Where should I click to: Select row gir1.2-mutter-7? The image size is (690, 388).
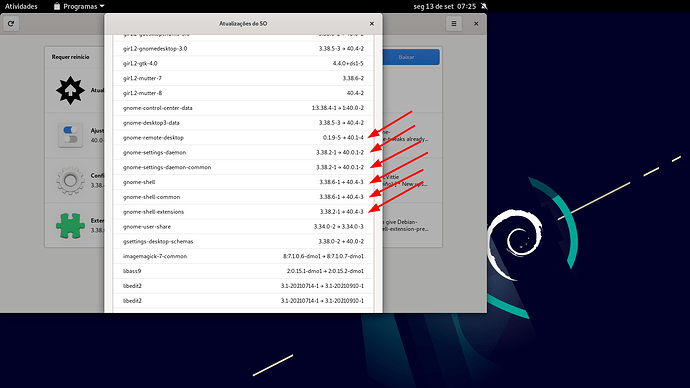tap(243, 78)
